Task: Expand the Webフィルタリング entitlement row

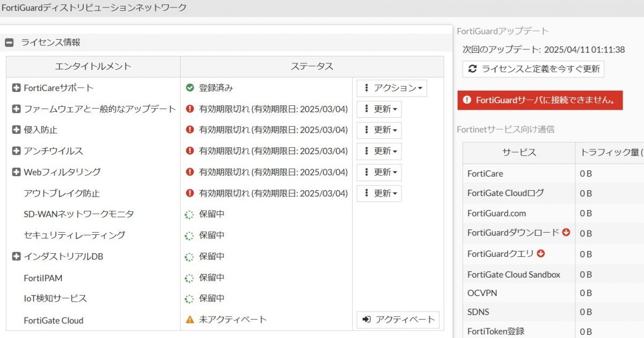Action: (16, 172)
